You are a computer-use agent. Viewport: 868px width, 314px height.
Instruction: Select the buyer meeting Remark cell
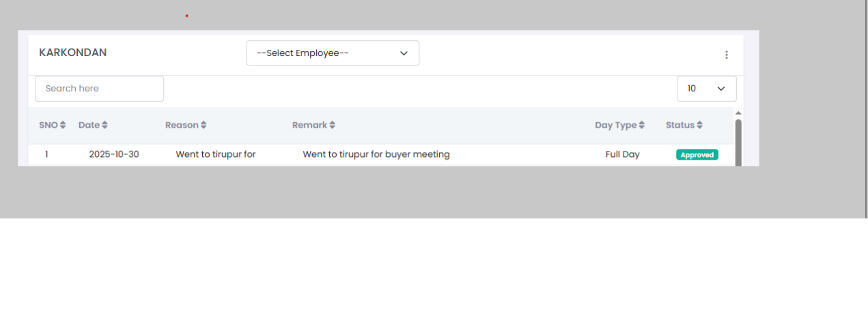(376, 154)
